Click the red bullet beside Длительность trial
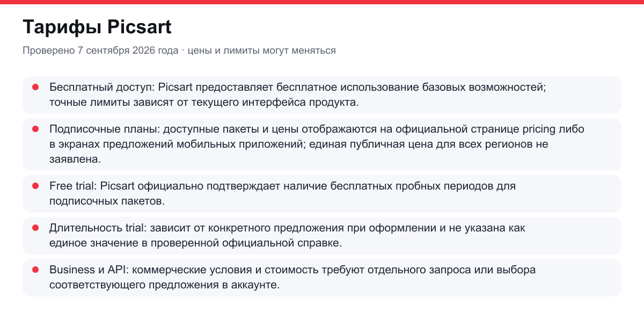The width and height of the screenshot is (644, 319). tap(35, 228)
